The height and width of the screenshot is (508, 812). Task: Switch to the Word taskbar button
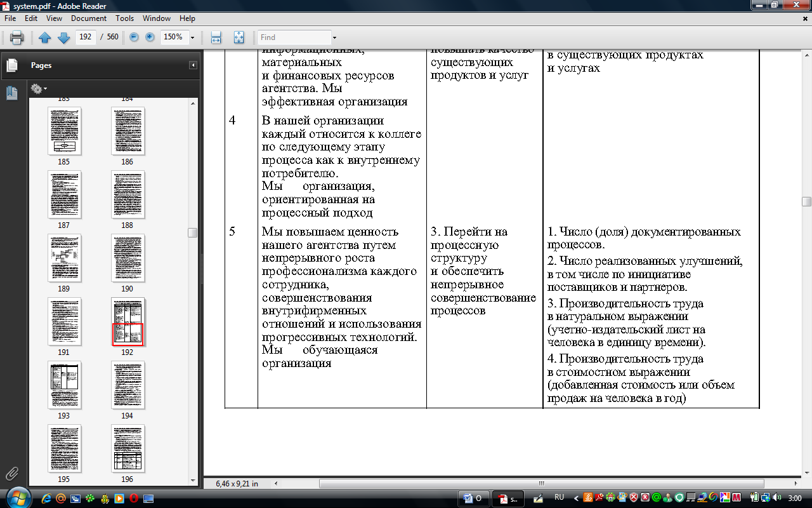click(473, 498)
